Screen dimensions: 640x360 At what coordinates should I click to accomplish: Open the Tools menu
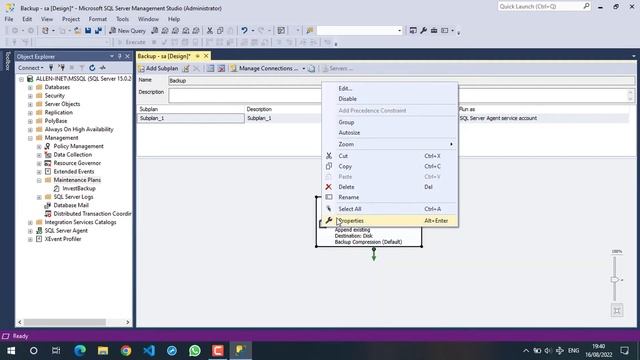click(122, 19)
